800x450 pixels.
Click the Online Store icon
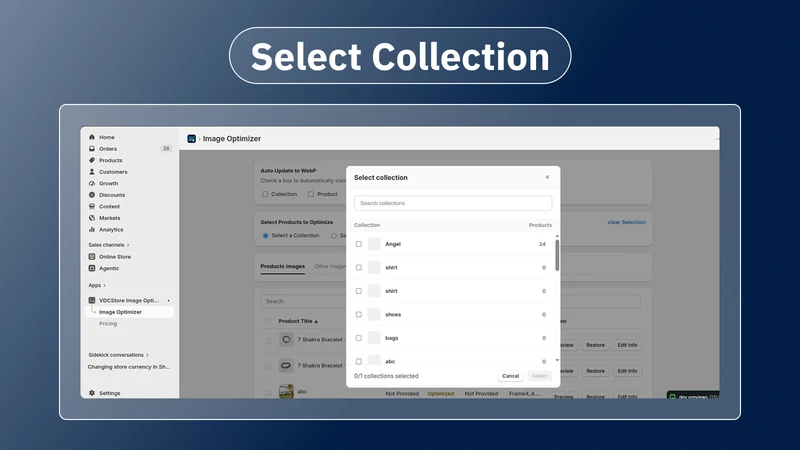92,257
